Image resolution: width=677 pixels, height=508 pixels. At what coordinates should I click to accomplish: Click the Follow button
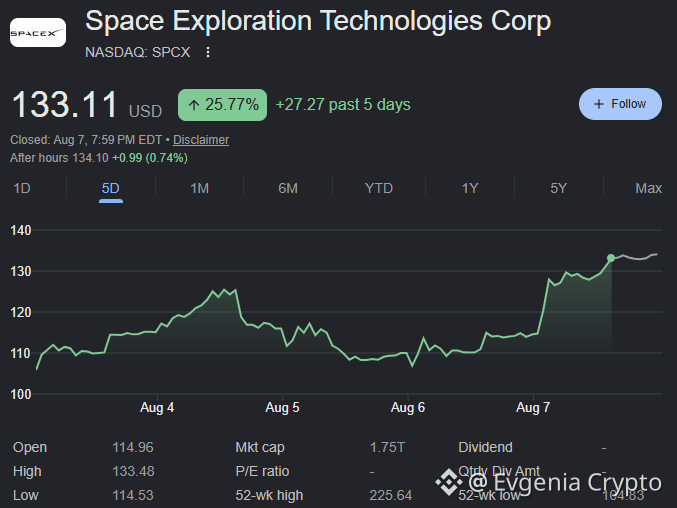[620, 104]
